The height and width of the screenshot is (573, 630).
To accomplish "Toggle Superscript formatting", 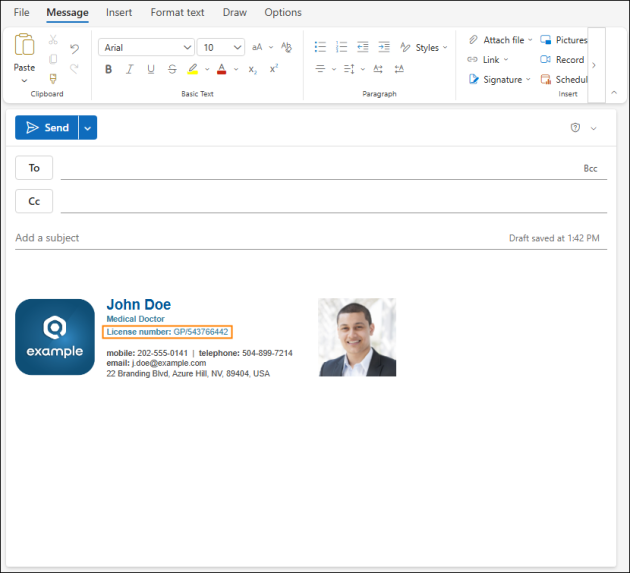I will 274,68.
